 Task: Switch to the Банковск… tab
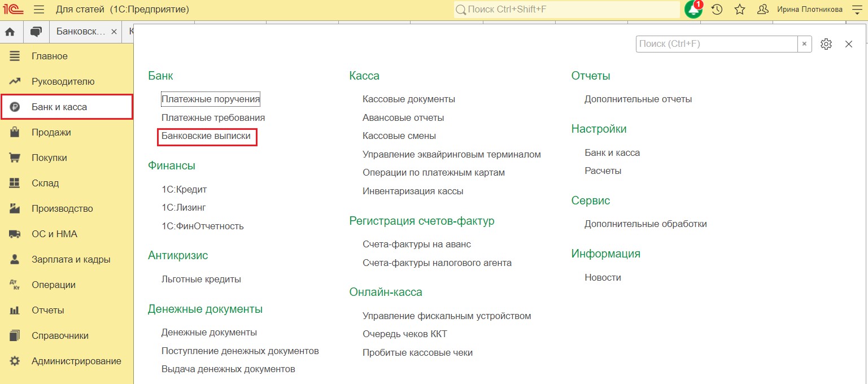[x=81, y=32]
